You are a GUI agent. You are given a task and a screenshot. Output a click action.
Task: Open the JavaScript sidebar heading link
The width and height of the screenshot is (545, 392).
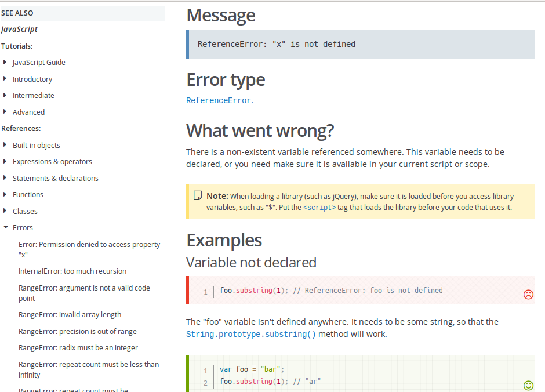coord(19,29)
